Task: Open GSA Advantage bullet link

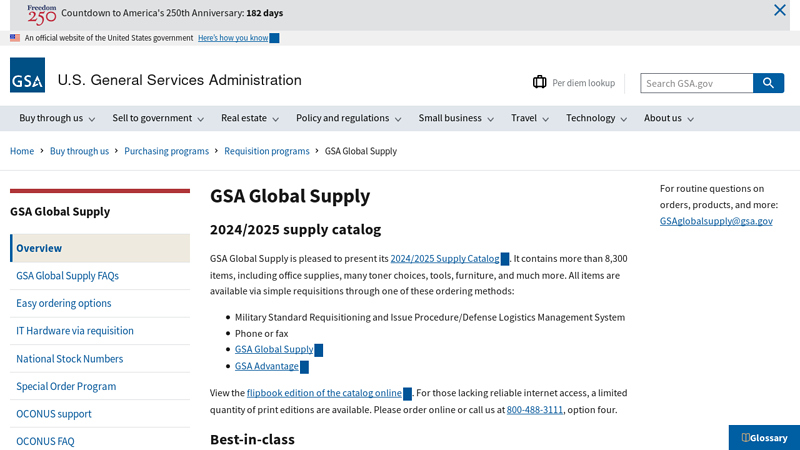Action: point(267,366)
